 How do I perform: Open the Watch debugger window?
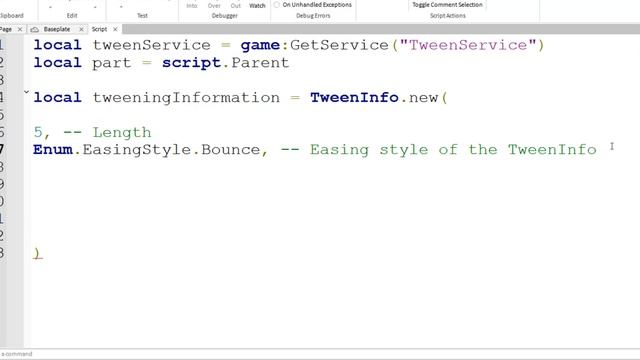click(257, 6)
